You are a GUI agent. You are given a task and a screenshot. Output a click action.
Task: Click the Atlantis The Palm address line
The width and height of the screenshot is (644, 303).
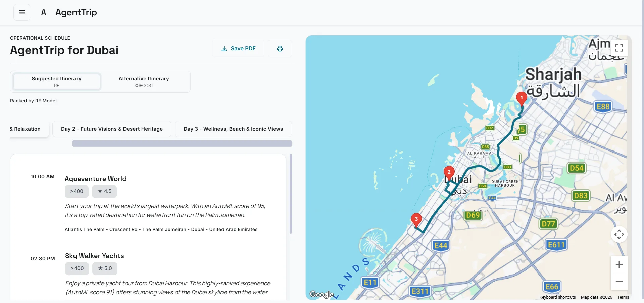pos(161,229)
